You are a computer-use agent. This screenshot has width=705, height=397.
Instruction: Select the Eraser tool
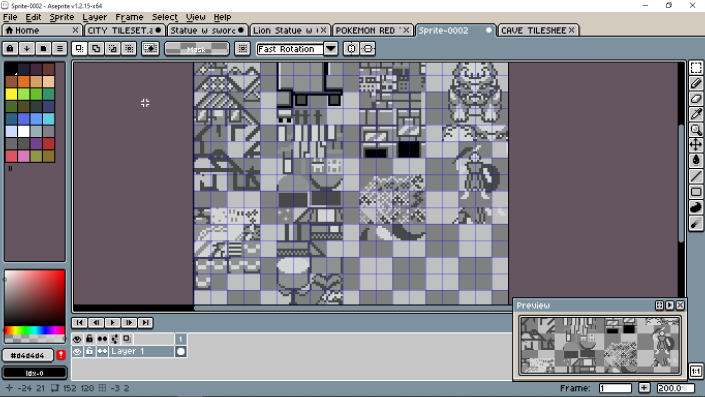(x=696, y=98)
